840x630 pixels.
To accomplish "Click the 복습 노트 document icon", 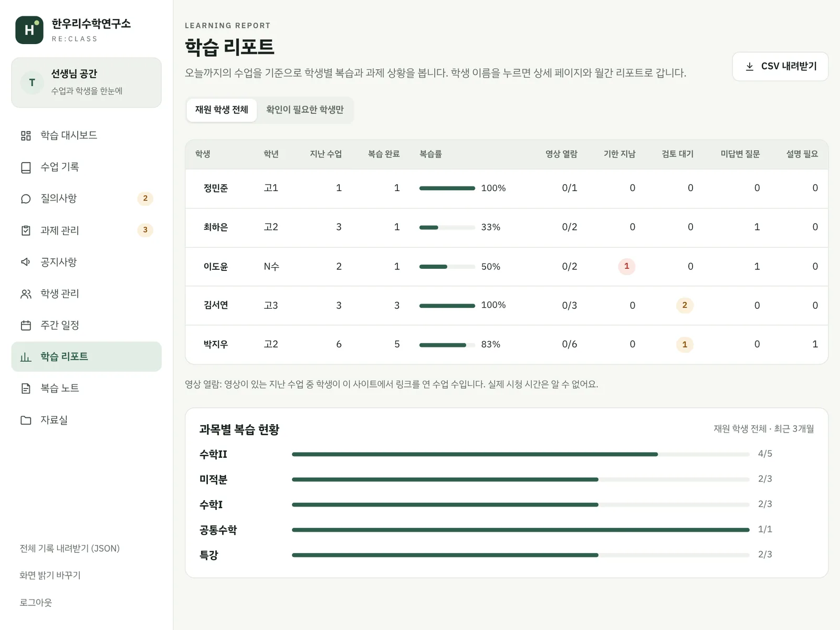I will click(x=26, y=388).
